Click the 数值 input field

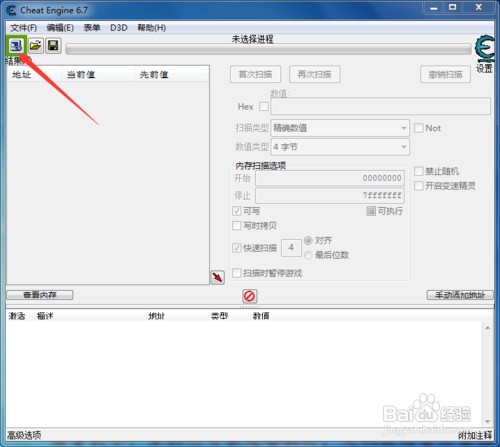[380, 107]
